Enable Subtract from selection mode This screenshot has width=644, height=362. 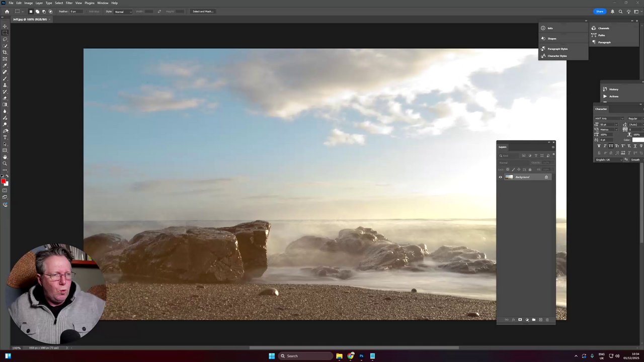(x=44, y=12)
